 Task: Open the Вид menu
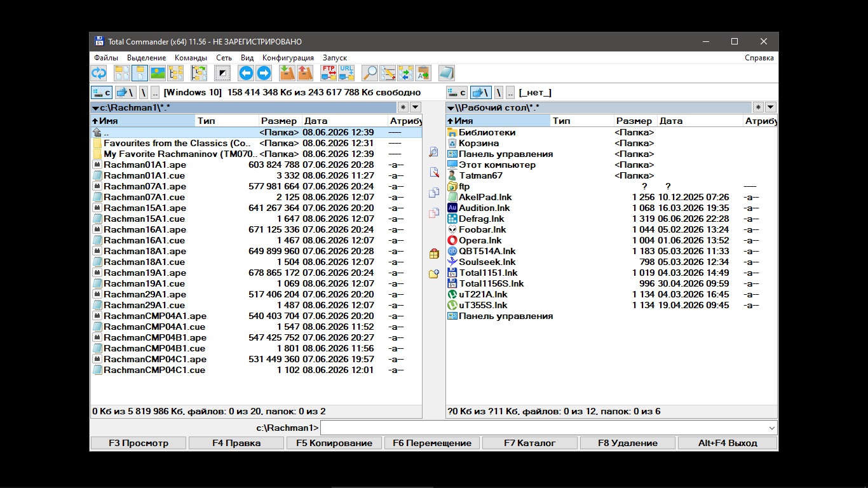click(x=247, y=58)
